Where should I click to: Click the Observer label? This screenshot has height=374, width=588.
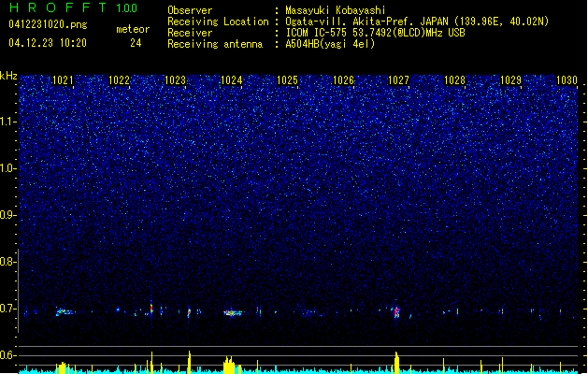190,10
